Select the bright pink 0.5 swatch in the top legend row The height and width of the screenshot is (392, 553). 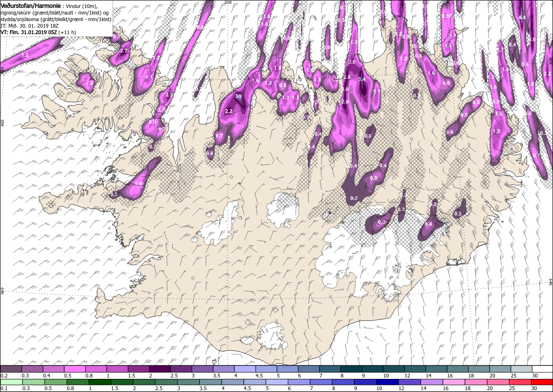point(75,369)
